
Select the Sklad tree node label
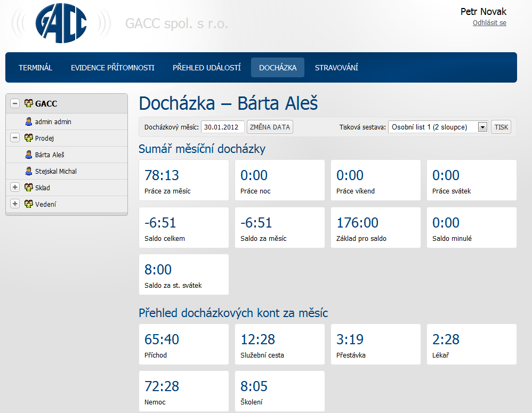point(43,188)
